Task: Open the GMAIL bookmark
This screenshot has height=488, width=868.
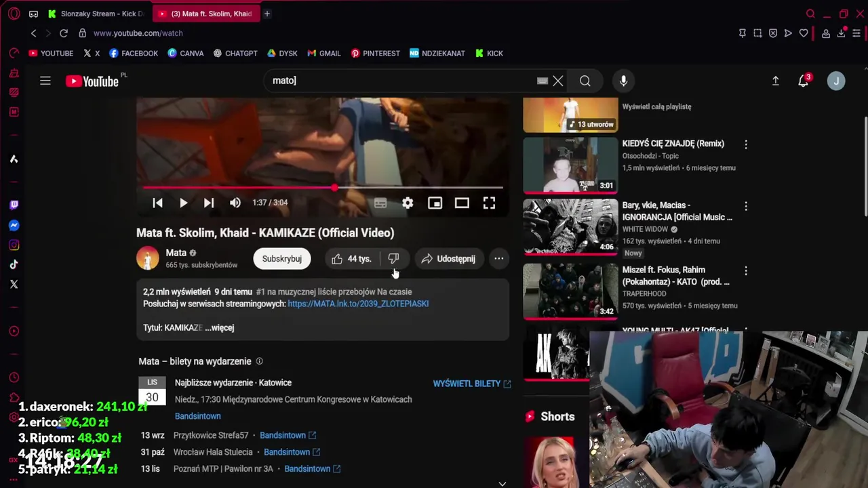Action: [324, 54]
